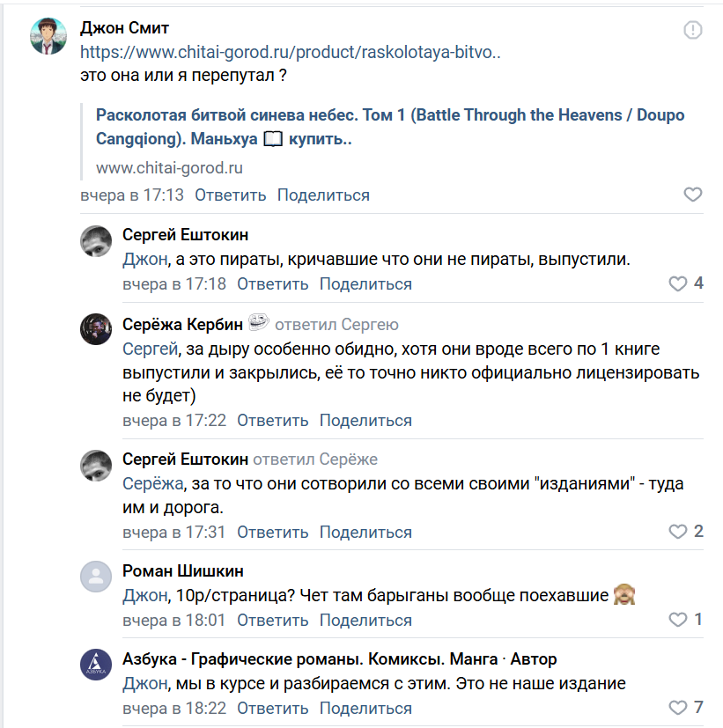This screenshot has height=728, width=723.
Task: Reply to Джон Смит's comment
Action: (231, 195)
